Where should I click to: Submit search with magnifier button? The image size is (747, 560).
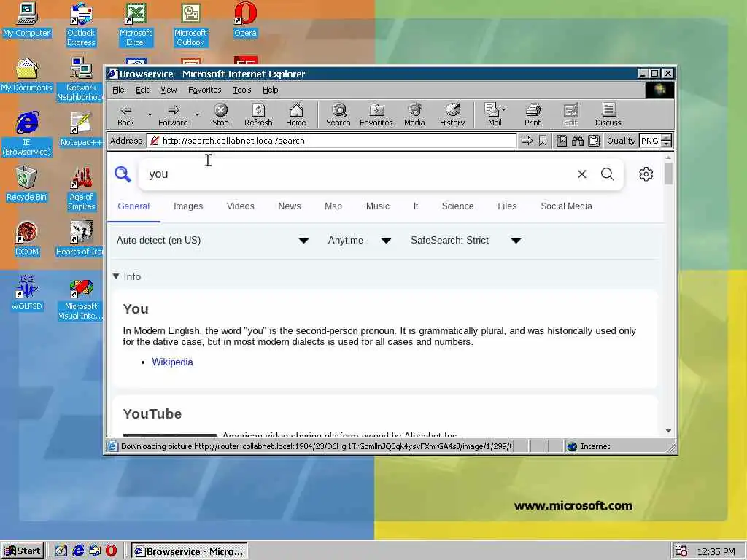(x=608, y=174)
